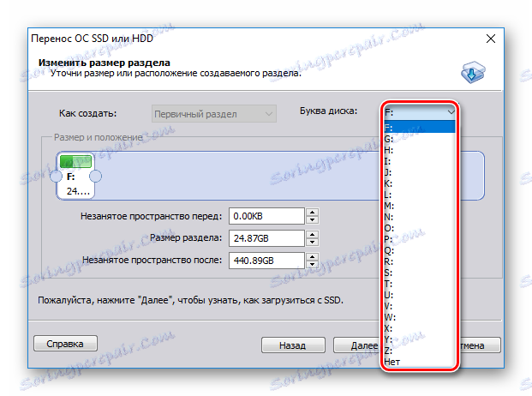This screenshot has width=532, height=396.
Task: Click the unallocated space after field
Action: tap(266, 261)
